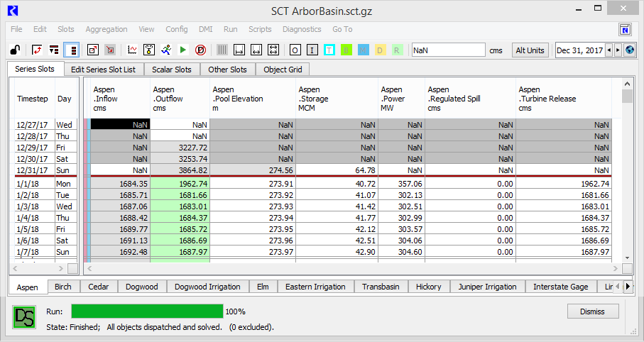Click the globe icon beside date
Image resolution: width=644 pixels, height=342 pixels.
pyautogui.click(x=629, y=50)
